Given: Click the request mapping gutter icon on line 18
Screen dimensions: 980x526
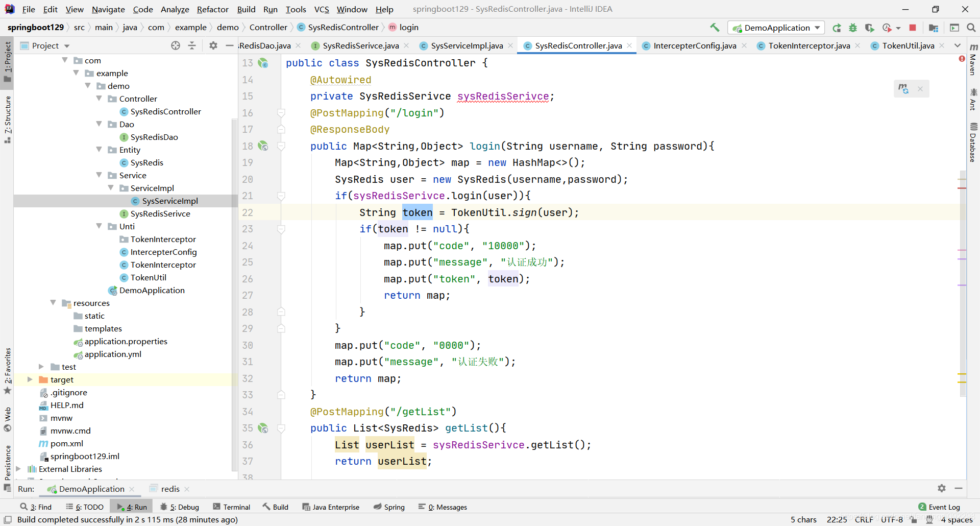Looking at the screenshot, I should 263,146.
